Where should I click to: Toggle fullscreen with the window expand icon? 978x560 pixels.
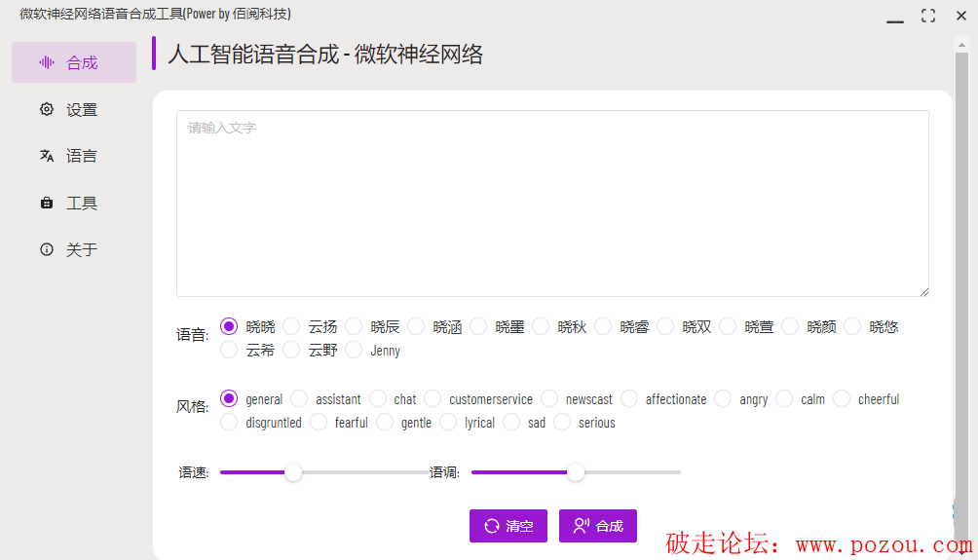tap(928, 16)
